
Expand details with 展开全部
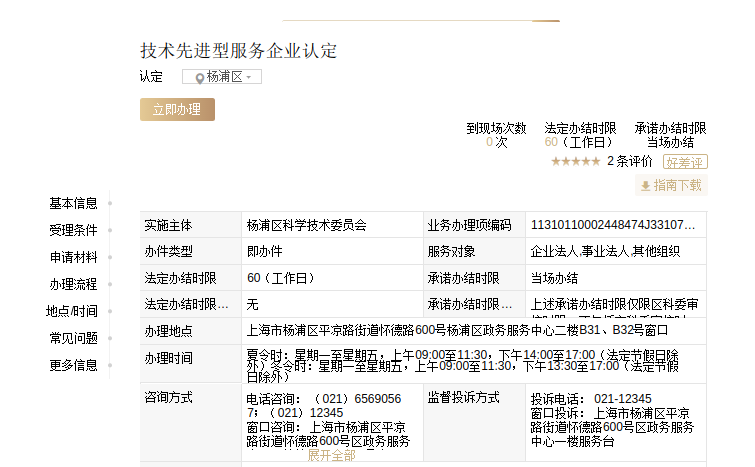coord(332,455)
